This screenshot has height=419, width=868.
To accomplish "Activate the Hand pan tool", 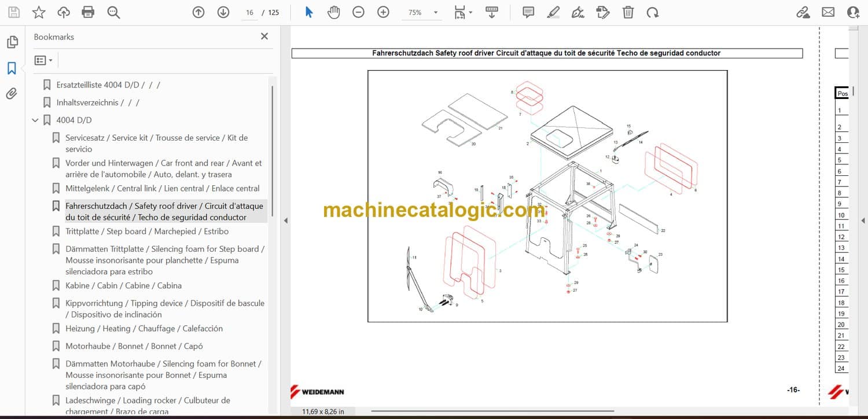I will [x=334, y=12].
